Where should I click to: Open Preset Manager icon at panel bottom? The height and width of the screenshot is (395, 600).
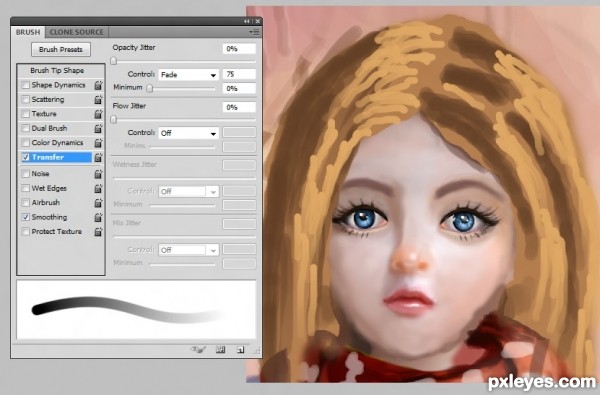pyautogui.click(x=220, y=349)
